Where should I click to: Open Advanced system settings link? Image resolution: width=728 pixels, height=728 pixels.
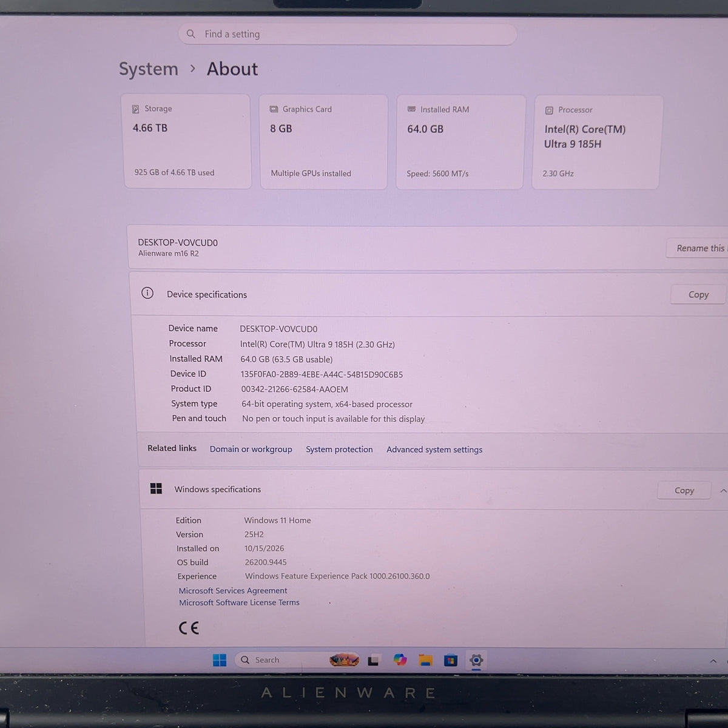coord(434,450)
